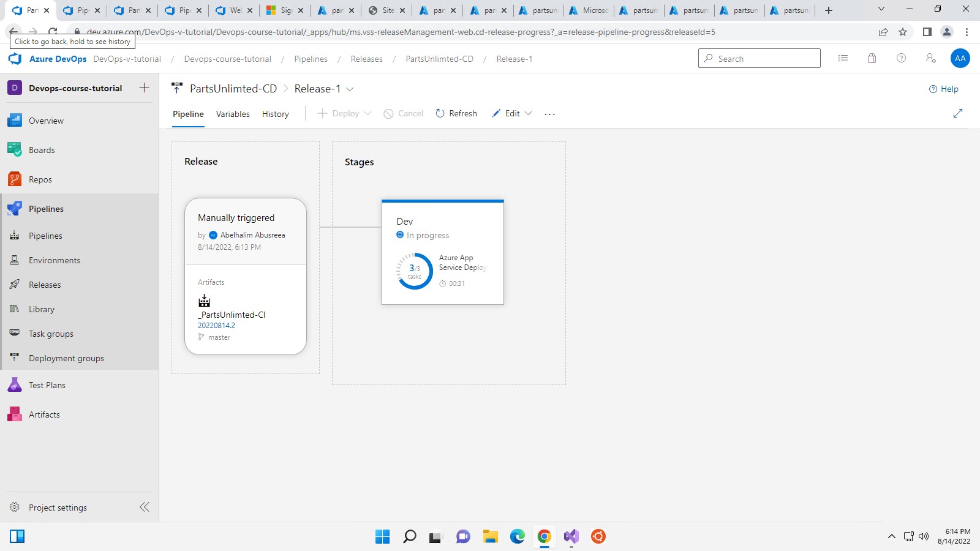The image size is (980, 551).
Task: Open Visual Studio from taskbar
Action: point(571,536)
